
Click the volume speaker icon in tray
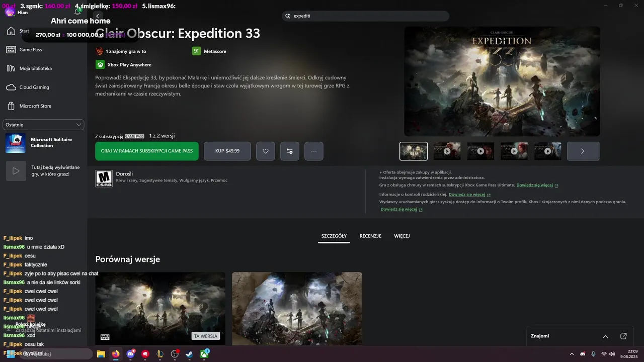tap(612, 354)
